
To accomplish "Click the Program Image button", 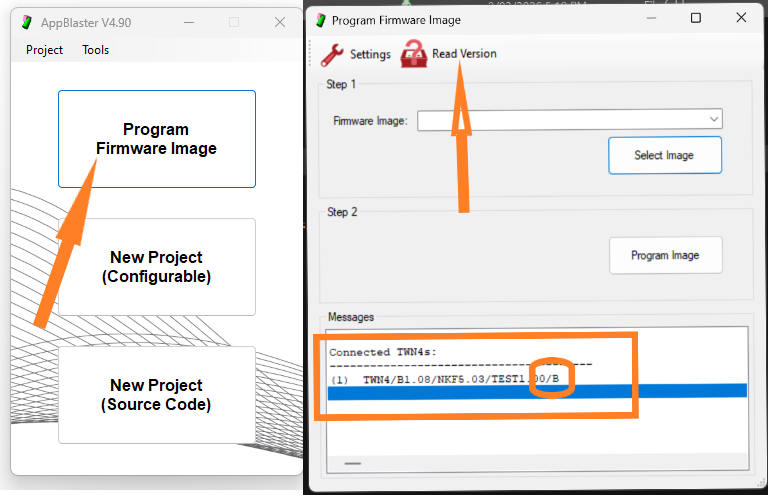I will [x=665, y=255].
